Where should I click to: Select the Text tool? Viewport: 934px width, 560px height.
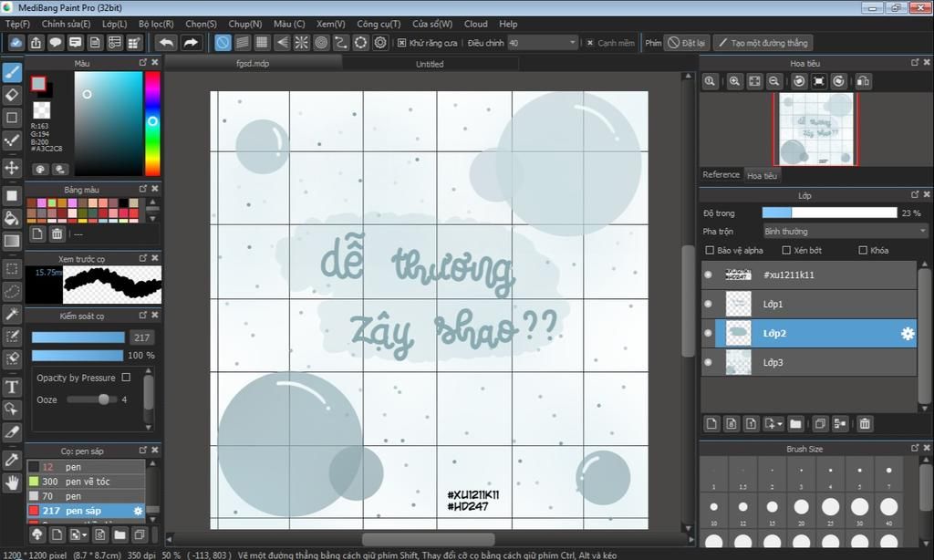coord(12,388)
